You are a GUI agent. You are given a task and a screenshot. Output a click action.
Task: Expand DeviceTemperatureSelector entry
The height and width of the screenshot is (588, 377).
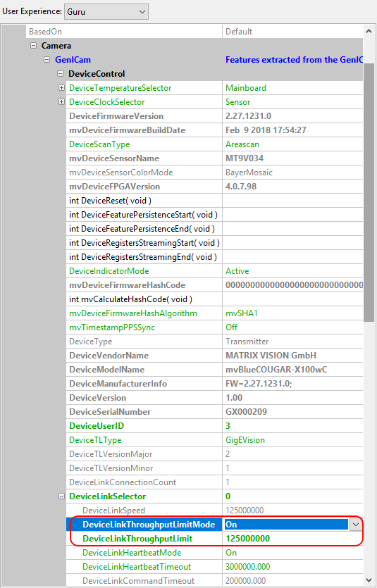(61, 88)
